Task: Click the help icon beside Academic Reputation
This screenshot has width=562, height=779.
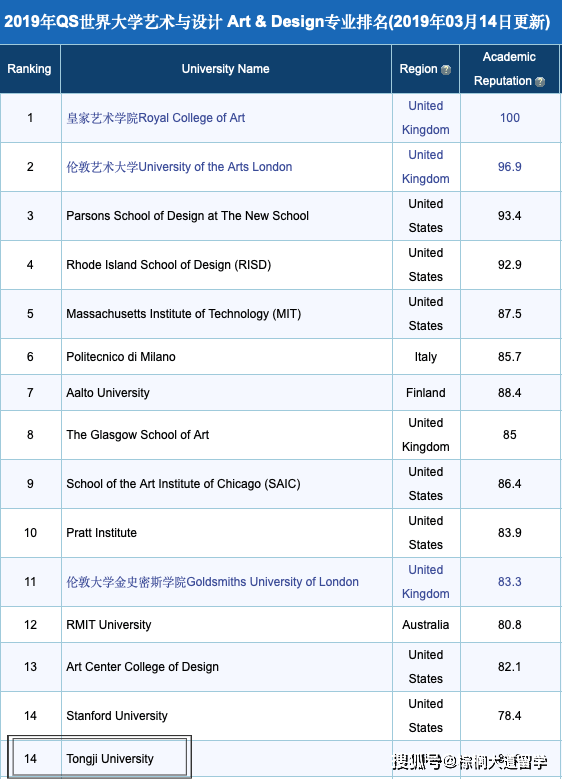Action: (x=540, y=81)
